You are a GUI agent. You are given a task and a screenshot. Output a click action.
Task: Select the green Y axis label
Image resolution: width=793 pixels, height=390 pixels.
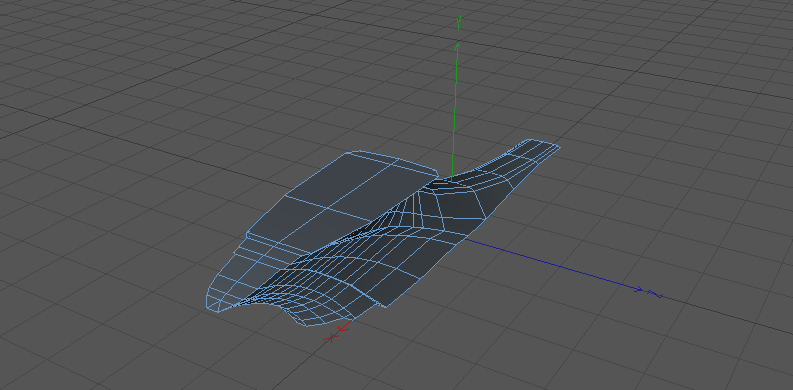click(x=458, y=23)
